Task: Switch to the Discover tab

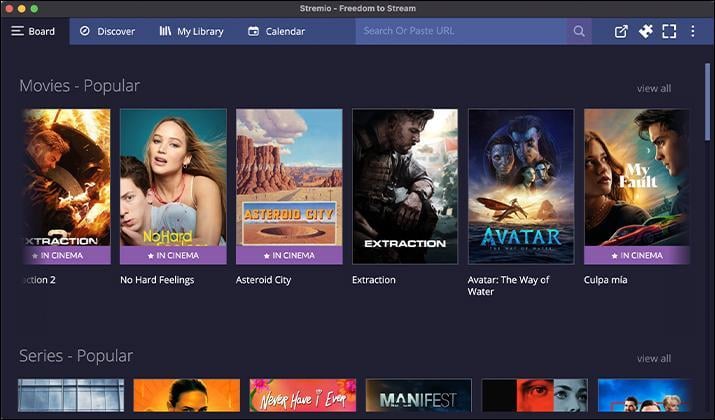Action: [108, 31]
